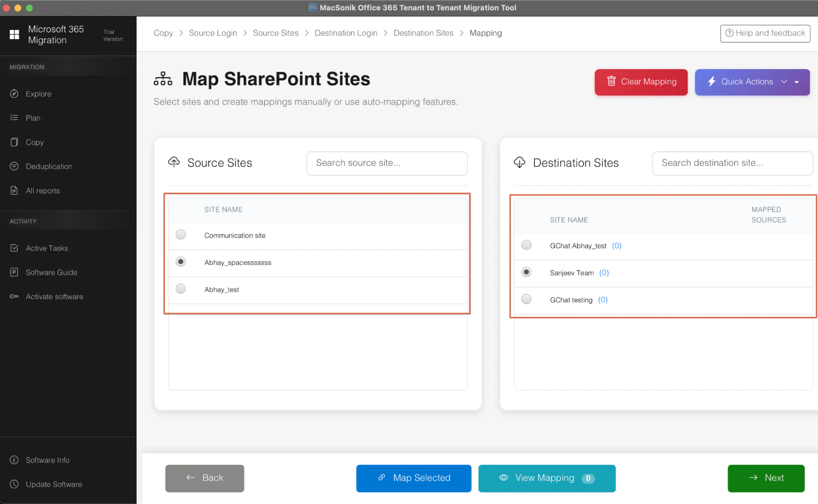Select the Sanjeev Team destination radio button
This screenshot has height=504, width=818.
[x=526, y=272]
